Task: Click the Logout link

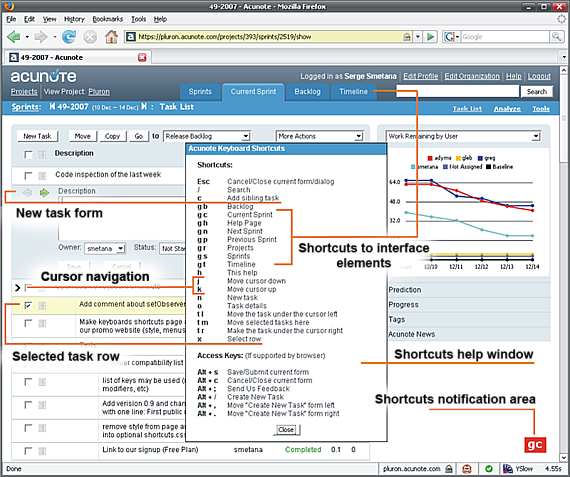Action: point(539,76)
